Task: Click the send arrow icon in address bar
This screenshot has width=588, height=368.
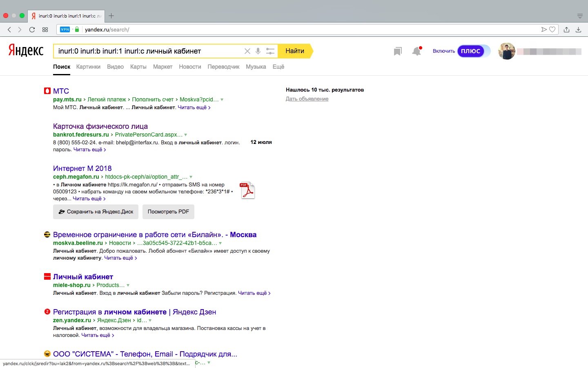Action: tap(544, 29)
